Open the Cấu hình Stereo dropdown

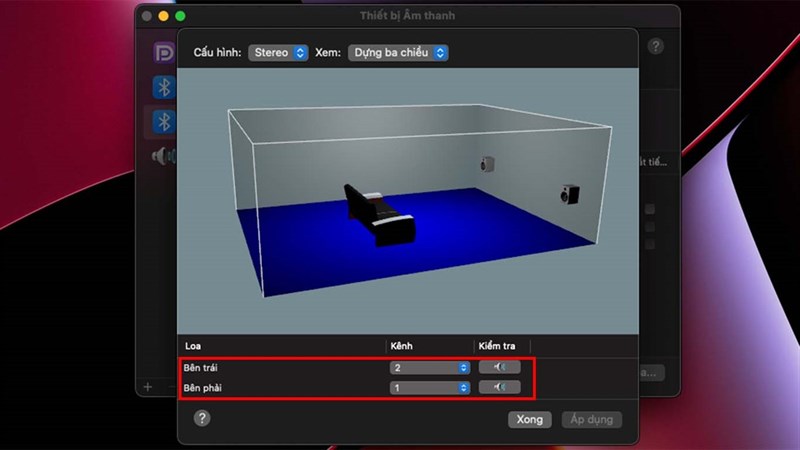coord(278,53)
